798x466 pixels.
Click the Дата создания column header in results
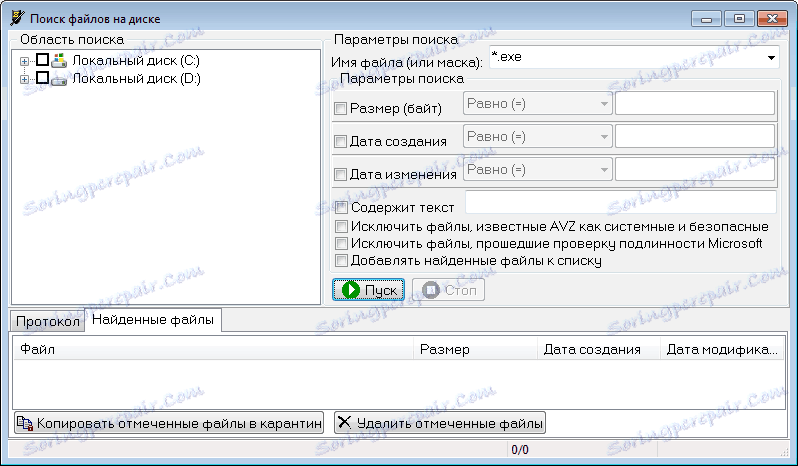point(599,350)
